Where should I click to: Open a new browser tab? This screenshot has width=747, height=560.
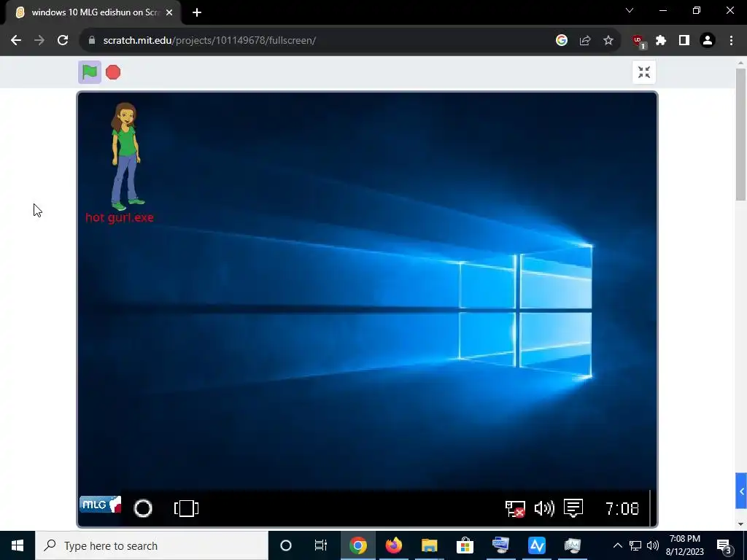tap(197, 12)
